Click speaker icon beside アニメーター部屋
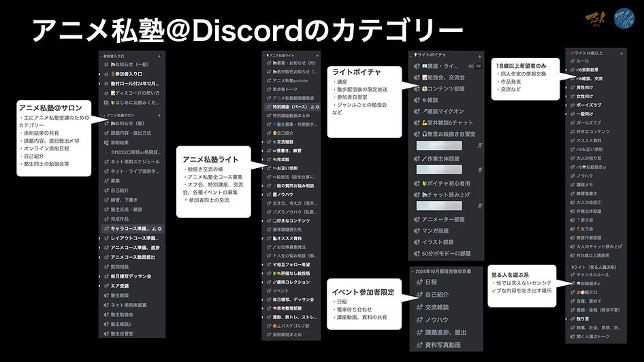This screenshot has width=644, height=362. [x=417, y=220]
